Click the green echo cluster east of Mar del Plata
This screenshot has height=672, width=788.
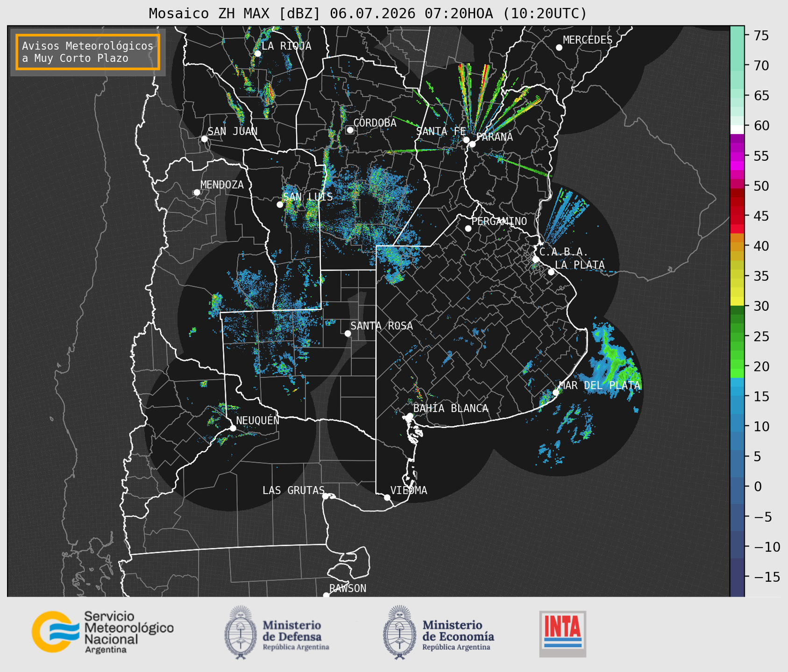[x=616, y=362]
